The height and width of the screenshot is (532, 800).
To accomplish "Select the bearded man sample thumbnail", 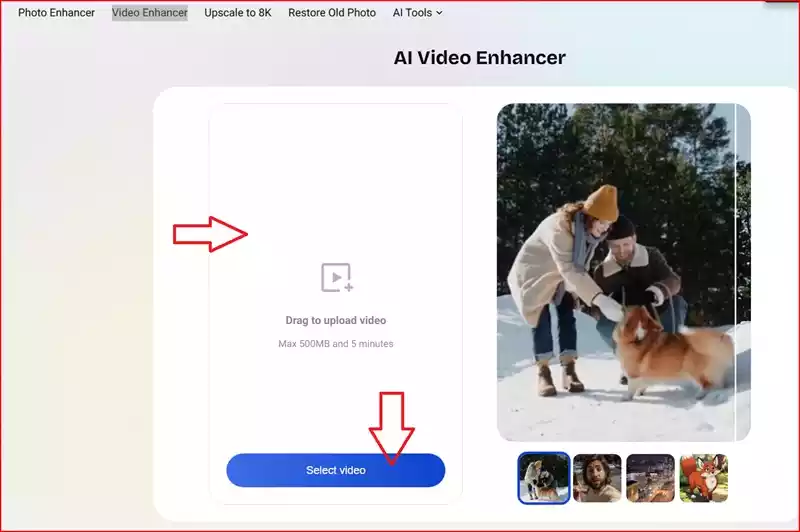I will coord(597,478).
